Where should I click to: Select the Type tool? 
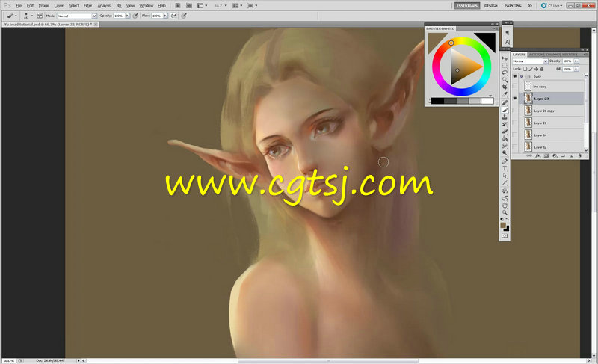pos(505,167)
